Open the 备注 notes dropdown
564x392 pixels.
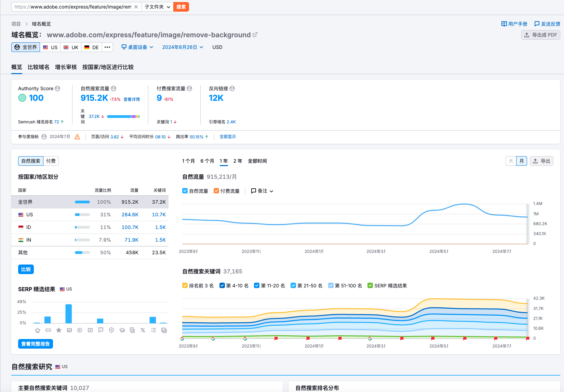(262, 191)
